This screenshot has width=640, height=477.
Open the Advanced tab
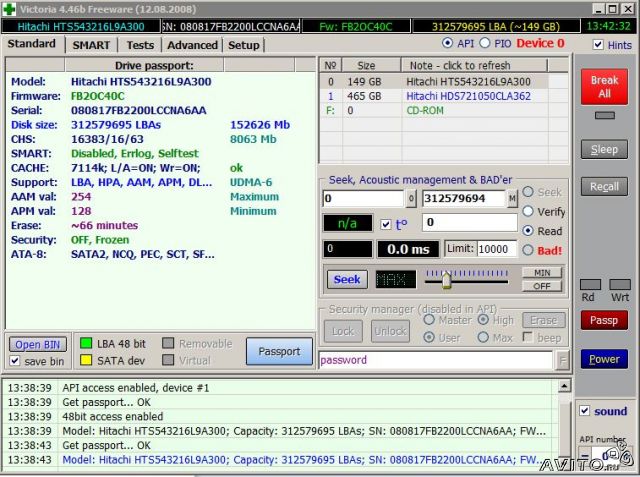point(192,45)
